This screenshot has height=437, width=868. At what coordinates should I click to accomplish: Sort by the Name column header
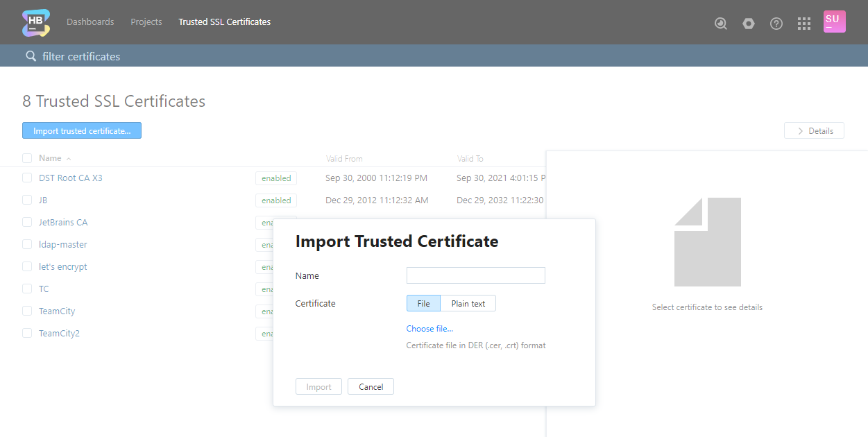point(50,158)
